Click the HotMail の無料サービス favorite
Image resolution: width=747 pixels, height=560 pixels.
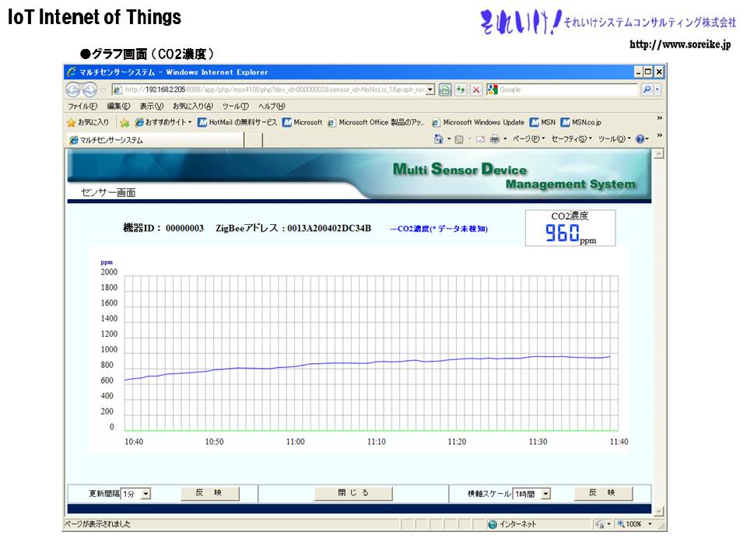[237, 122]
